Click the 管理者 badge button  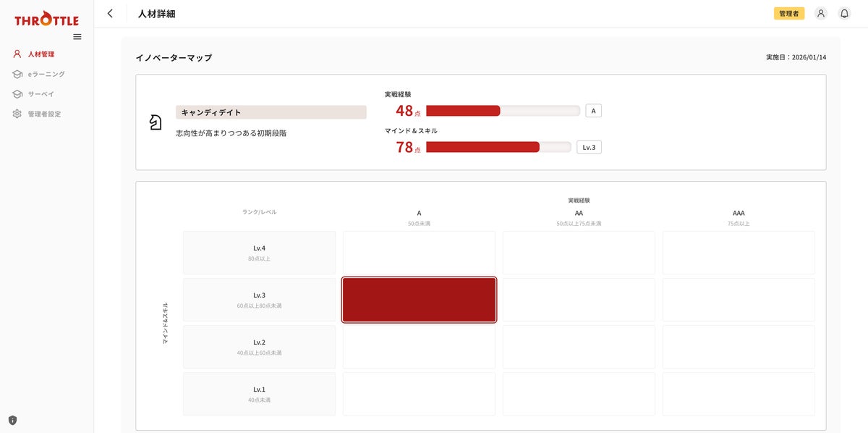click(789, 13)
